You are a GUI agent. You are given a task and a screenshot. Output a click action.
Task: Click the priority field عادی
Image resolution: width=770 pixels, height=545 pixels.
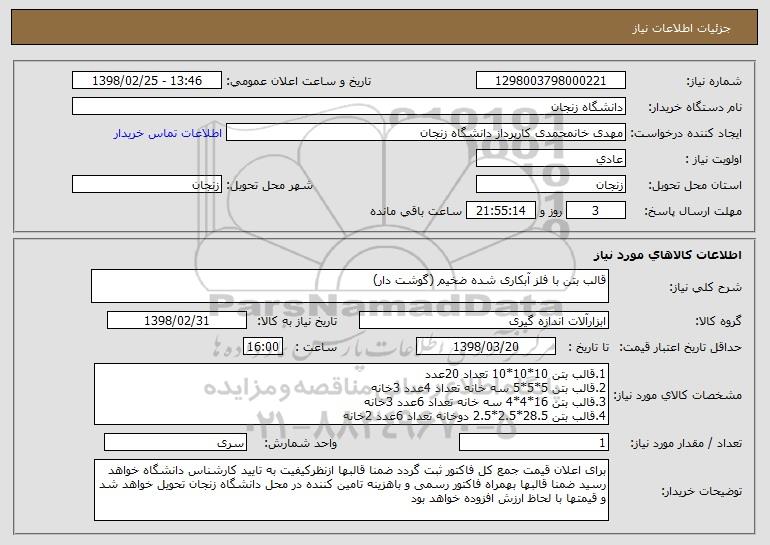(550, 159)
